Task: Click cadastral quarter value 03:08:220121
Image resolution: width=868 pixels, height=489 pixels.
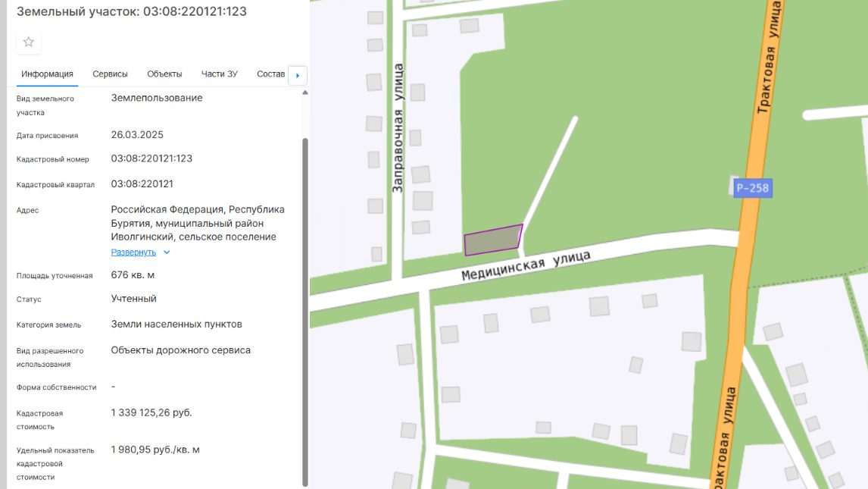Action: [142, 184]
